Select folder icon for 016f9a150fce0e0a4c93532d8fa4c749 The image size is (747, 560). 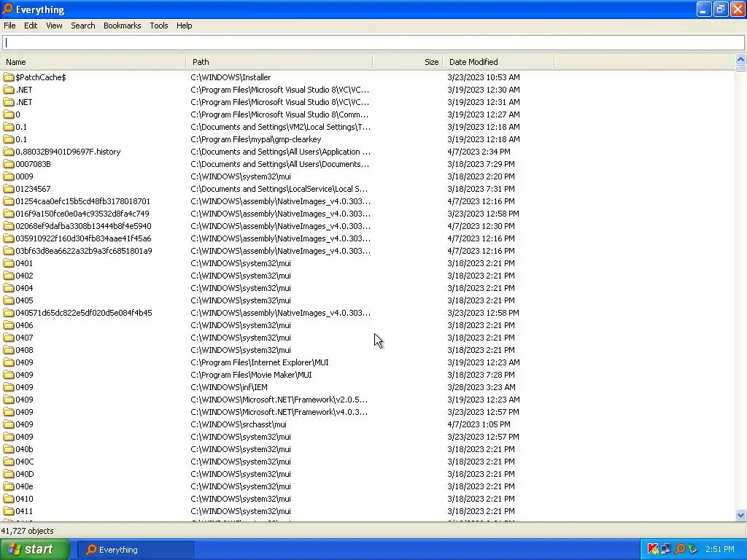9,214
